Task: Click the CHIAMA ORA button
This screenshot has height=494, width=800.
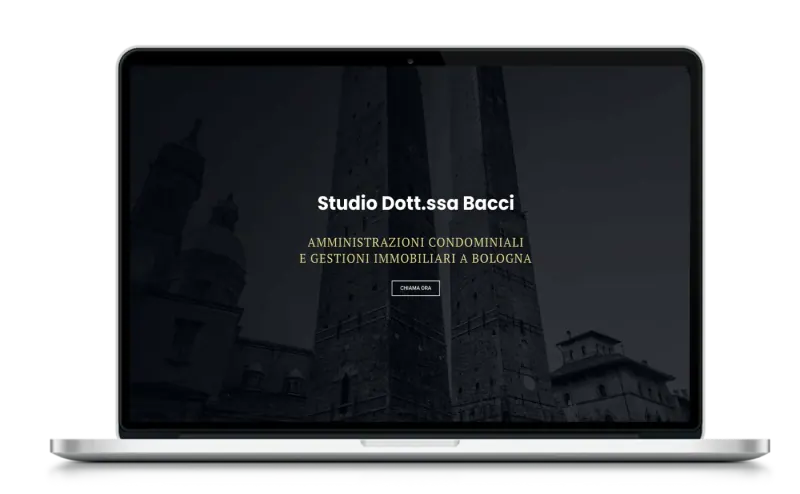Action: [415, 288]
